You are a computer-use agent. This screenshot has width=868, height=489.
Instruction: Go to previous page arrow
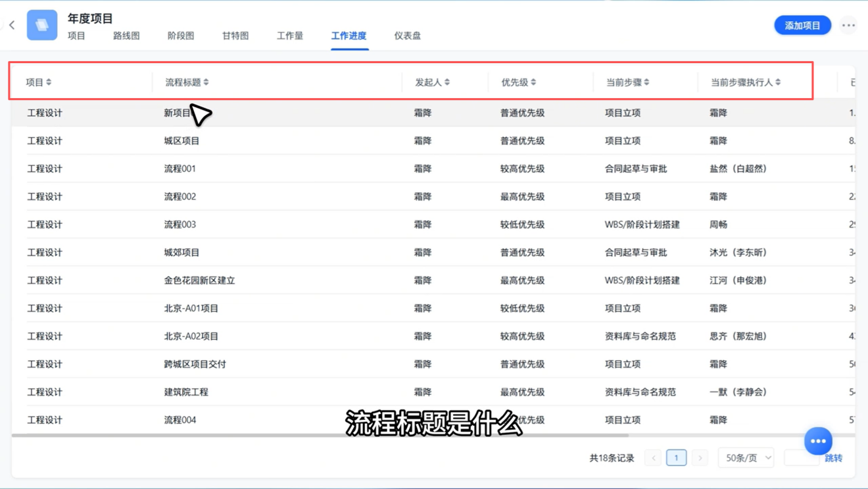pos(653,458)
